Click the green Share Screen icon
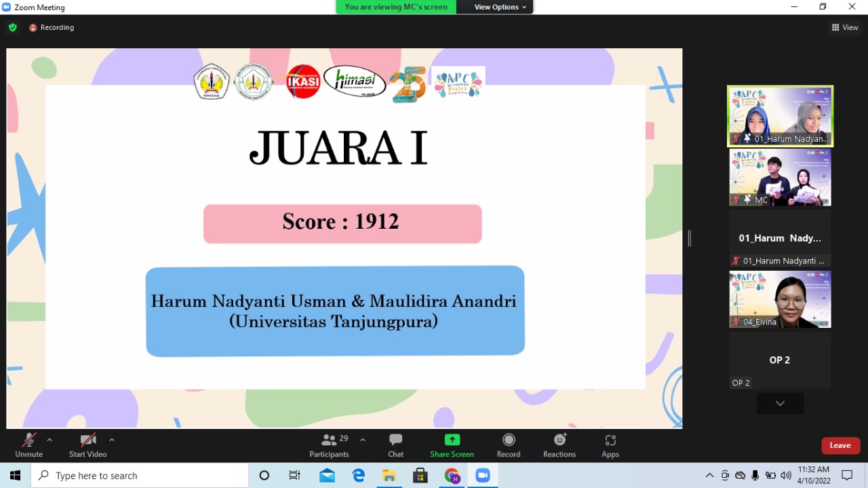This screenshot has width=868, height=488. tap(452, 440)
